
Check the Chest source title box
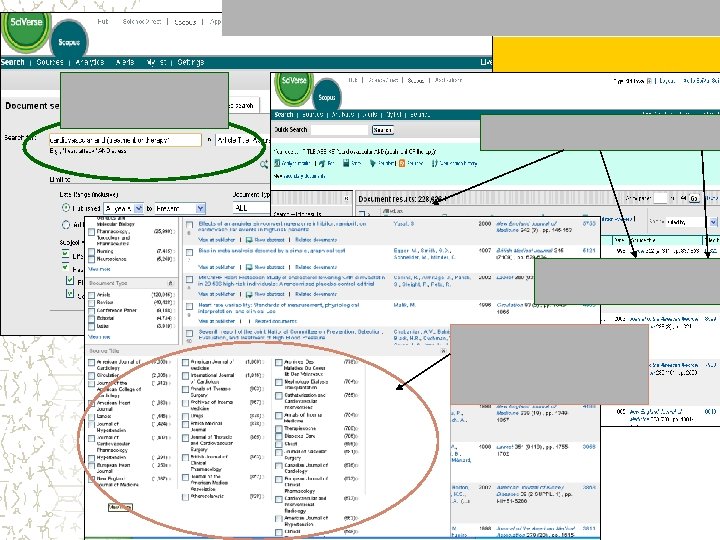[x=279, y=444]
